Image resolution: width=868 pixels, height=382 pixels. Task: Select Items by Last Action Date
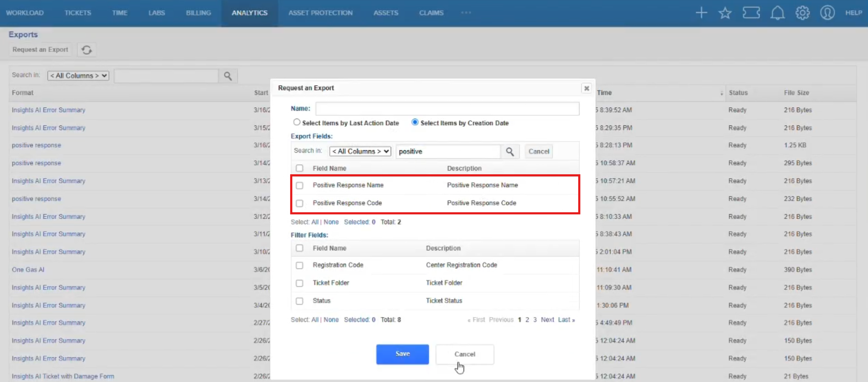[297, 122]
